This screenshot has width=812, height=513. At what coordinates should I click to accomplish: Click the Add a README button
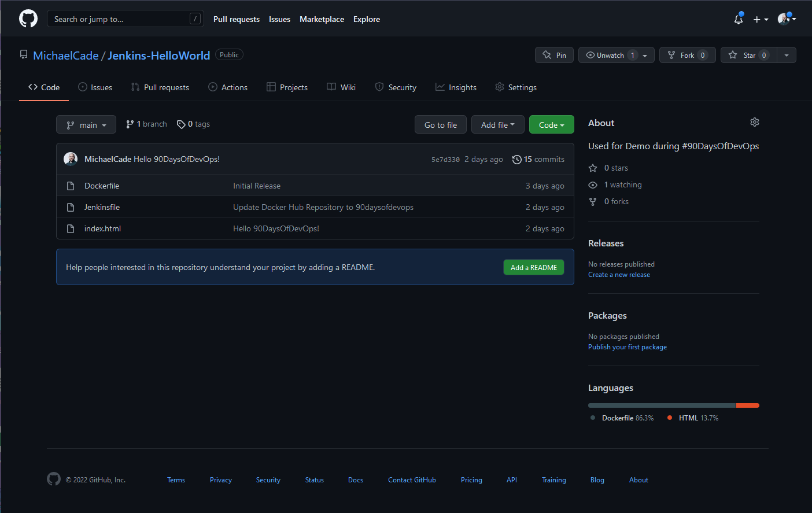pos(533,267)
